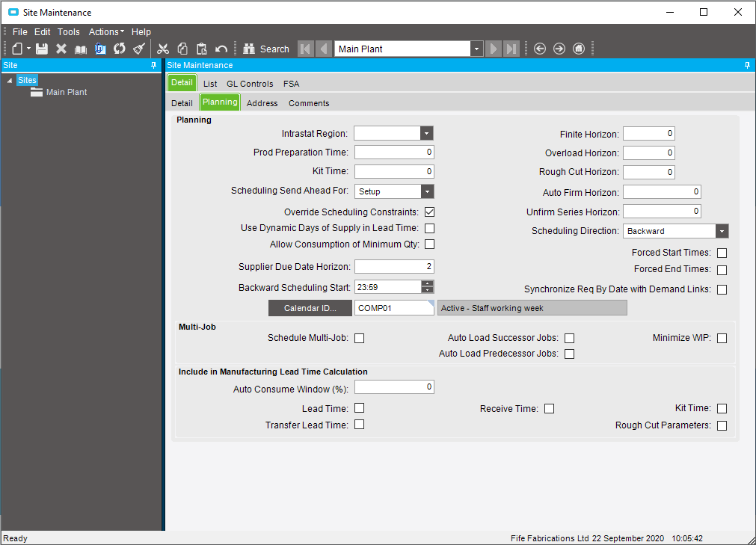Click the Supplier Due Date Horizon field

[x=394, y=266]
